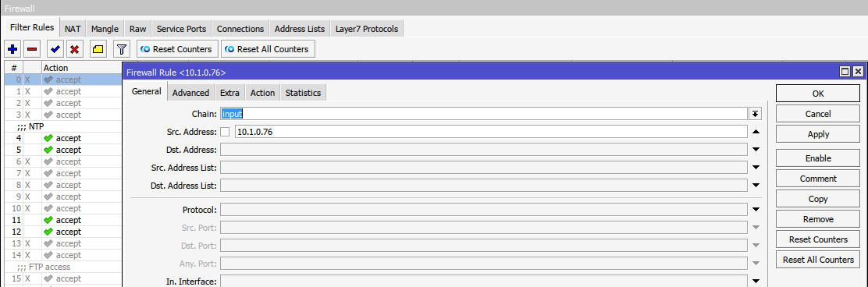Switch to NAT tab
The image size is (868, 287).
pos(73,29)
